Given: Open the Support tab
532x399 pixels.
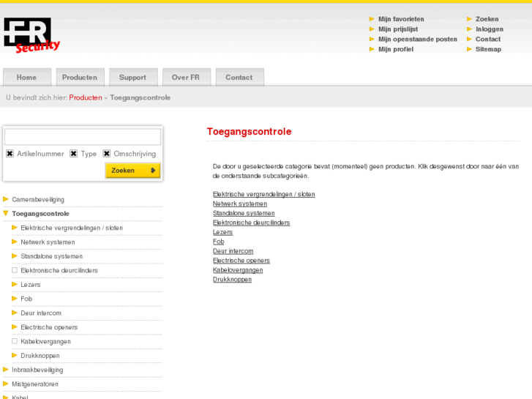Looking at the screenshot, I should 133,77.
